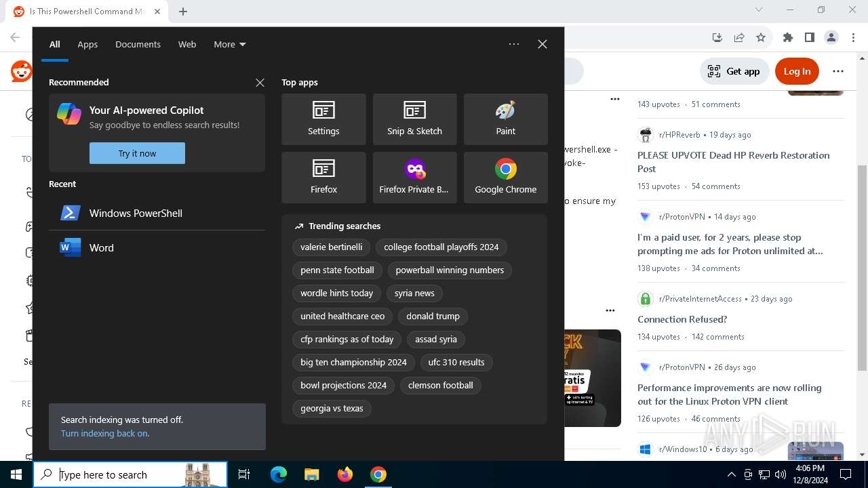Search trending 'college football playoffs 2024'
The image size is (868, 488).
point(441,247)
